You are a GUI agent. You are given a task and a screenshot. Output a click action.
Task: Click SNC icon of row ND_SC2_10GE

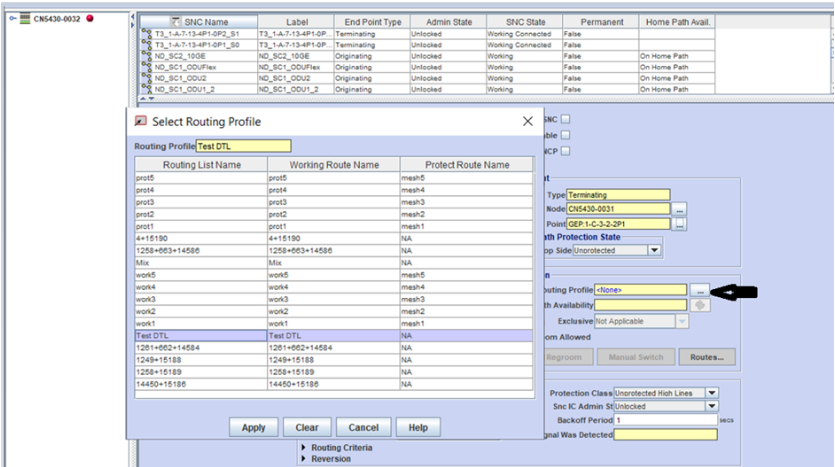(146, 56)
